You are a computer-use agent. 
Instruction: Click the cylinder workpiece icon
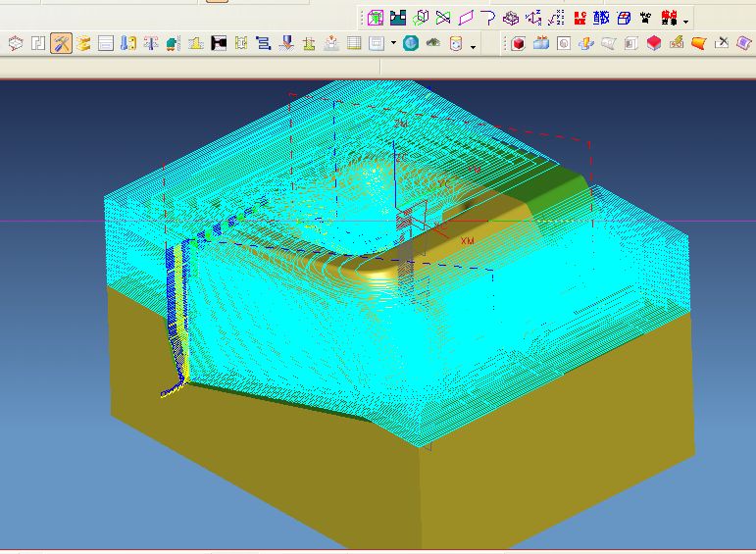[456, 43]
